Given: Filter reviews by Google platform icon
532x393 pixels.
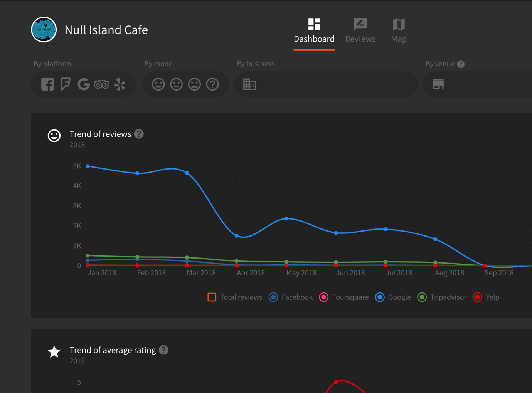Looking at the screenshot, I should [83, 84].
